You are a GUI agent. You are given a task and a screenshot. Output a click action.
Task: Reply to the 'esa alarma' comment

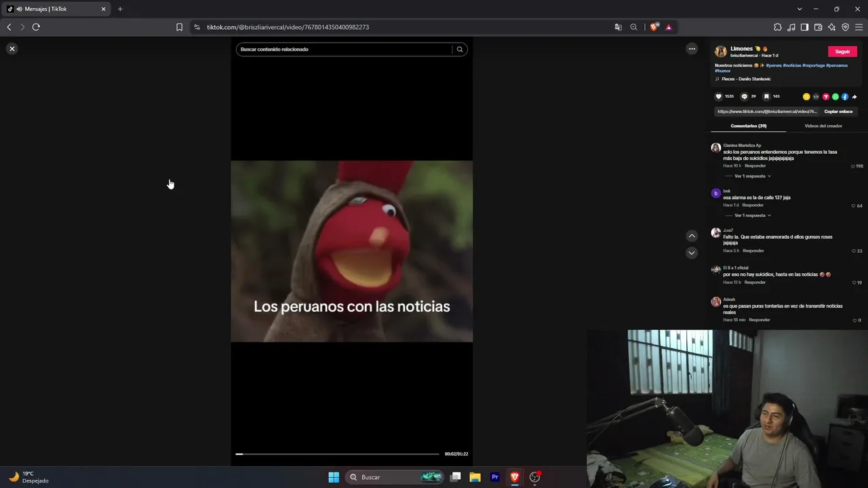(753, 205)
